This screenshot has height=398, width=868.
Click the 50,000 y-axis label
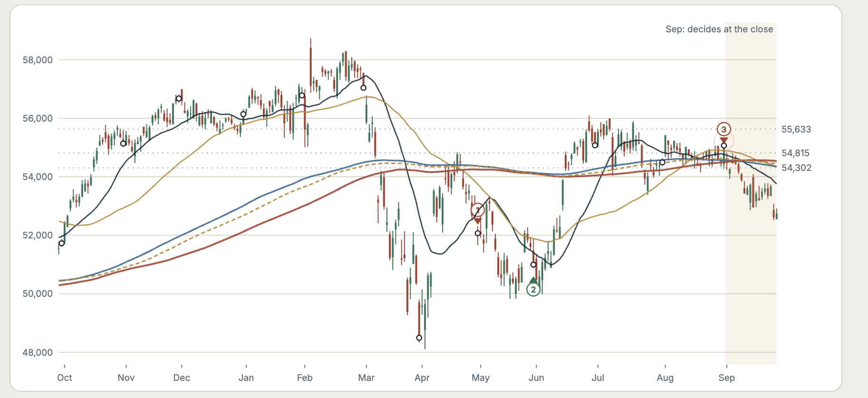(x=38, y=294)
